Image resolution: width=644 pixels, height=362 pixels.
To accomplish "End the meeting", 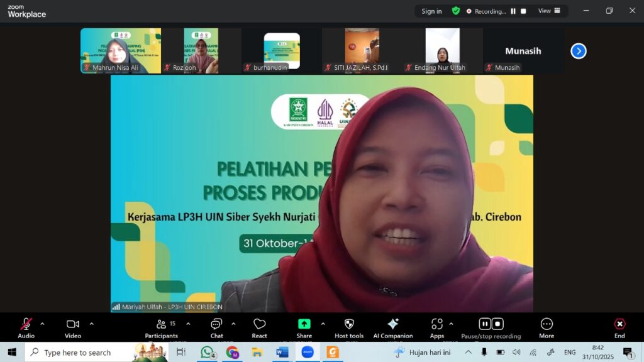I will (619, 326).
